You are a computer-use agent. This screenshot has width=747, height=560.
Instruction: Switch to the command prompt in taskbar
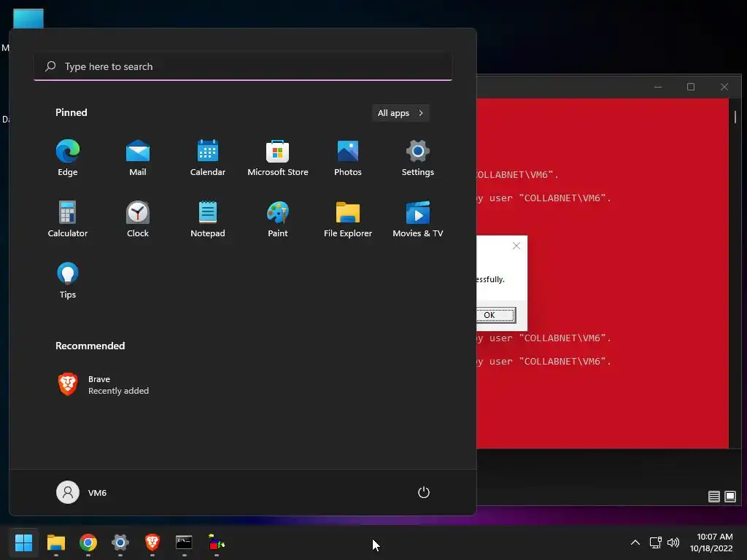pyautogui.click(x=184, y=542)
